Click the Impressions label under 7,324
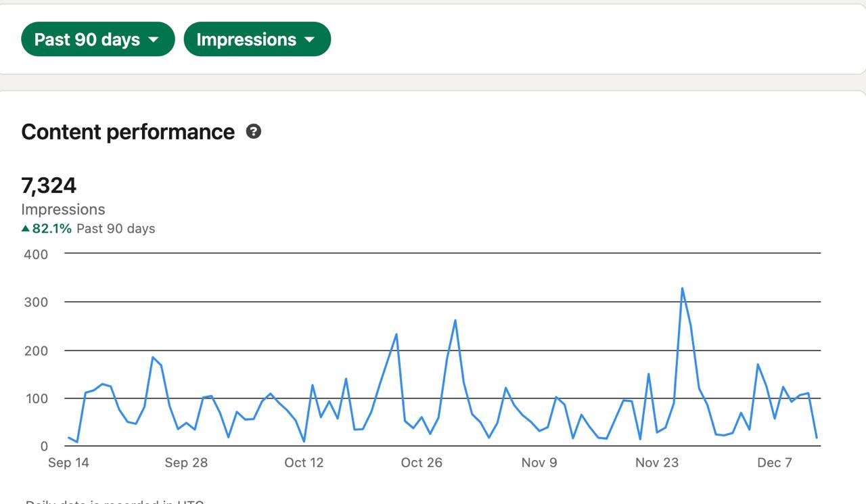Image resolution: width=866 pixels, height=504 pixels. coord(63,209)
